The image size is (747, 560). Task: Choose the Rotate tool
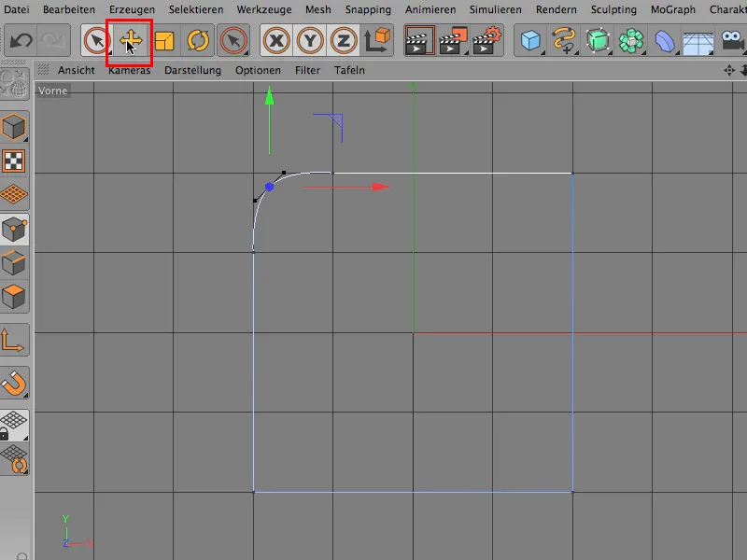(198, 41)
